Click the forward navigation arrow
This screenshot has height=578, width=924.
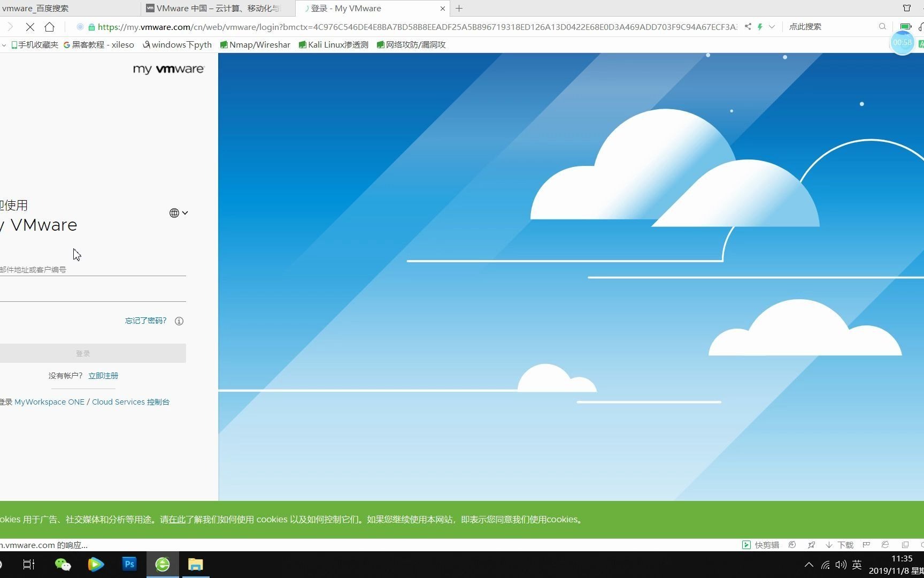[x=10, y=27]
